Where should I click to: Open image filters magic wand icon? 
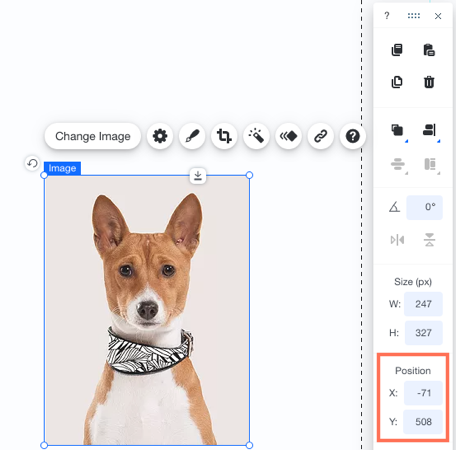point(256,136)
